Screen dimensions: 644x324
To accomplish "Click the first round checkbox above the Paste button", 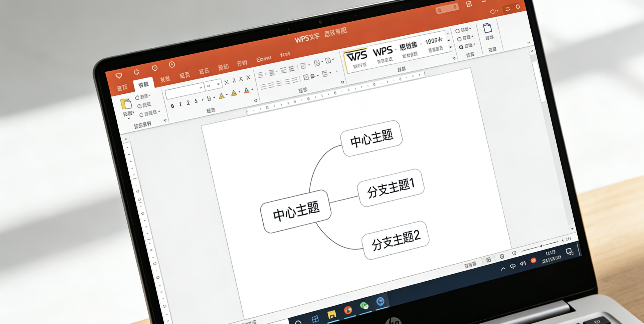I will 137,98.
